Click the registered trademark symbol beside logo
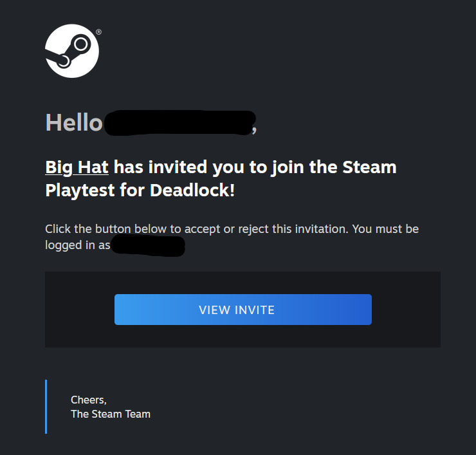 98,32
